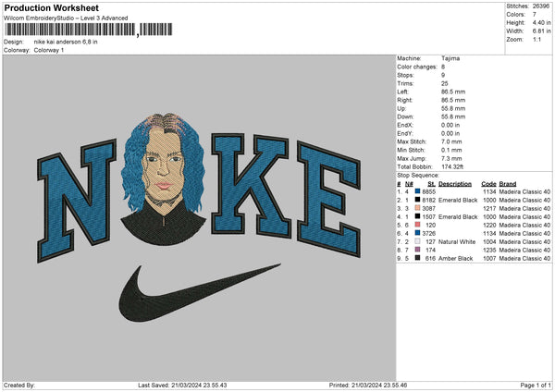
Task: Click the white swatch in the Natural White row
Action: pos(418,241)
